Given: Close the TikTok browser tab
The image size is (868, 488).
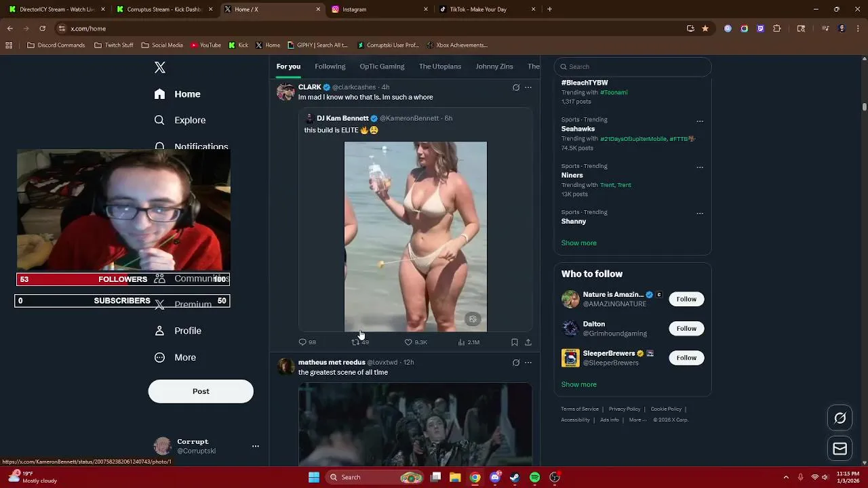Looking at the screenshot, I should pos(533,9).
